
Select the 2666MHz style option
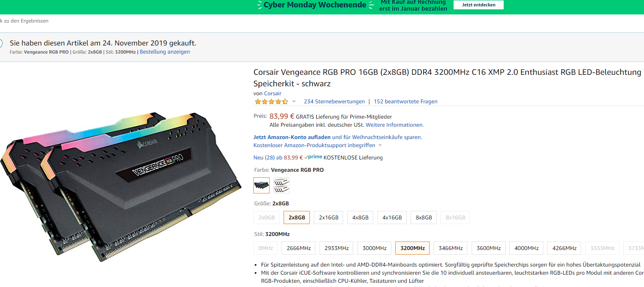click(x=298, y=248)
